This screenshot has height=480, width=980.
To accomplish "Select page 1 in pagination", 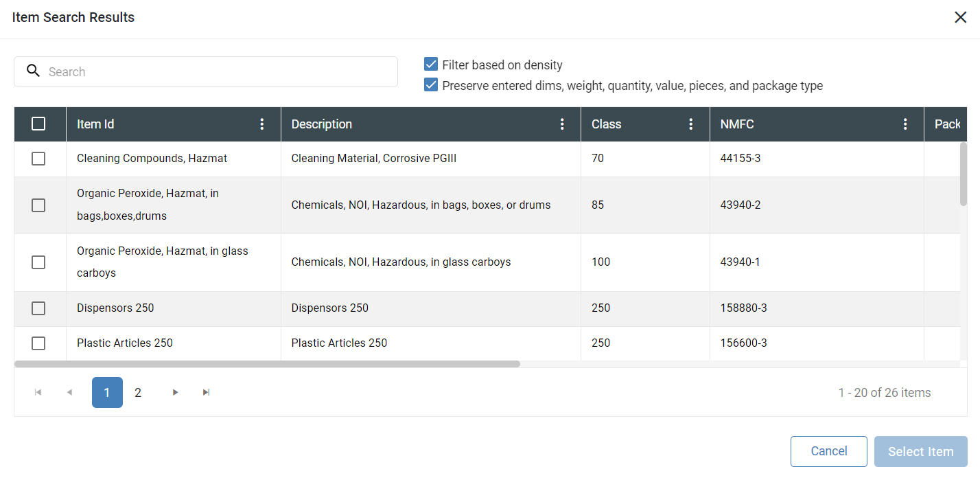I will coord(107,392).
